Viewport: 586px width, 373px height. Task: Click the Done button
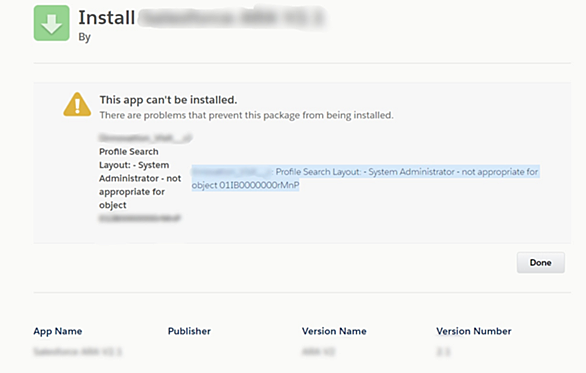[x=540, y=263]
